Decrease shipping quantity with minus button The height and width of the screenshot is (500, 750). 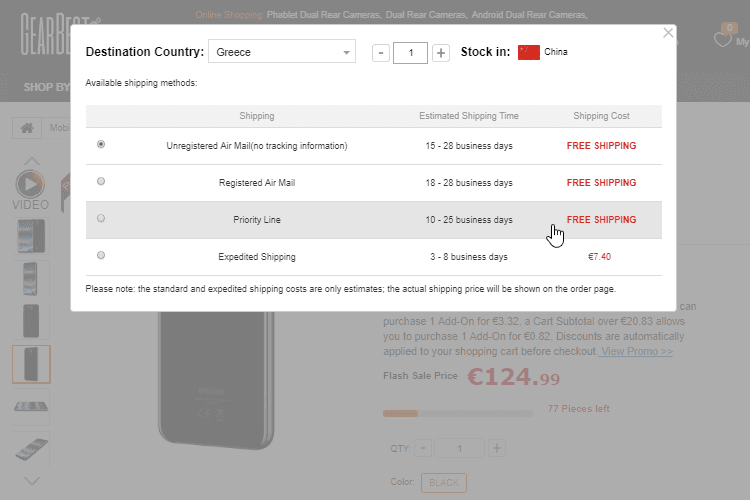(381, 52)
